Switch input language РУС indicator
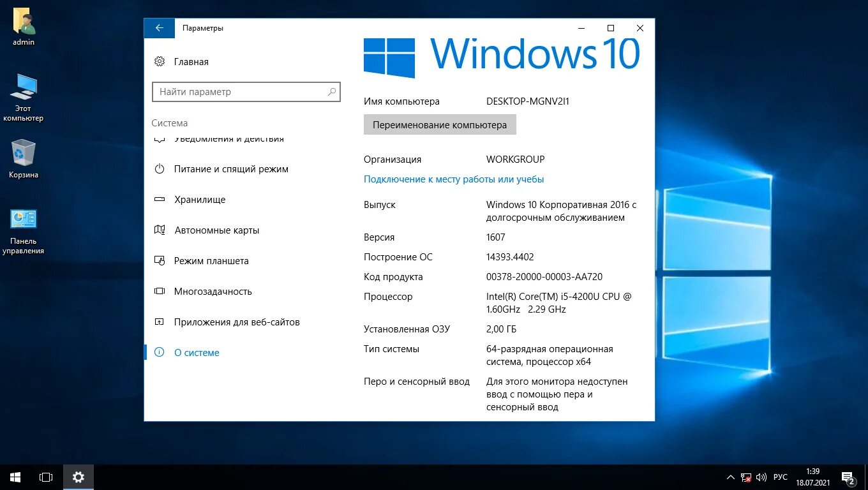 click(x=781, y=477)
